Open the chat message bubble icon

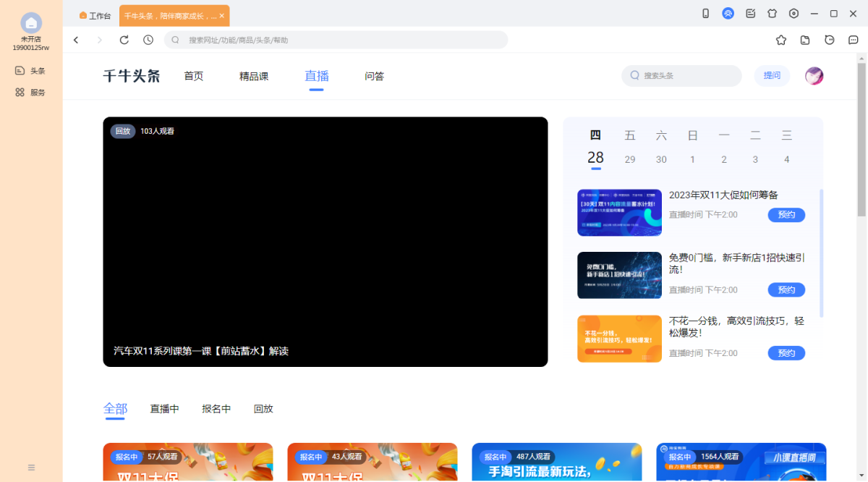pyautogui.click(x=854, y=40)
